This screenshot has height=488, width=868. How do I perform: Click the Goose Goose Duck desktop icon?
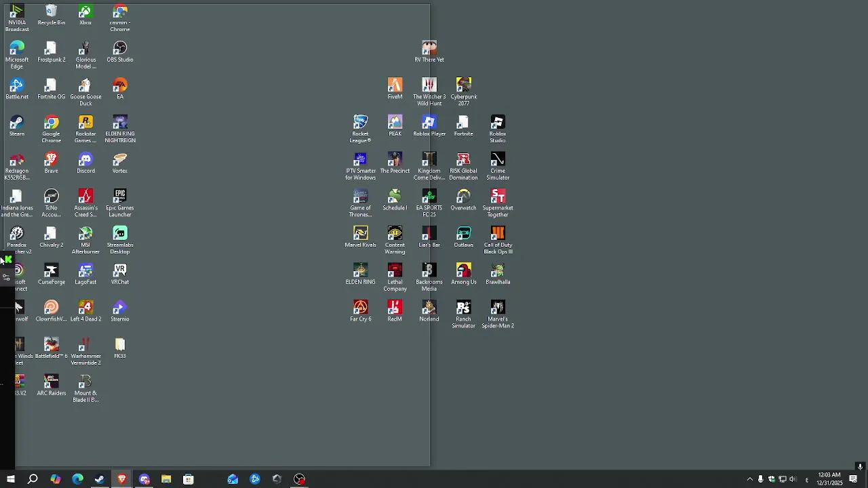(85, 93)
